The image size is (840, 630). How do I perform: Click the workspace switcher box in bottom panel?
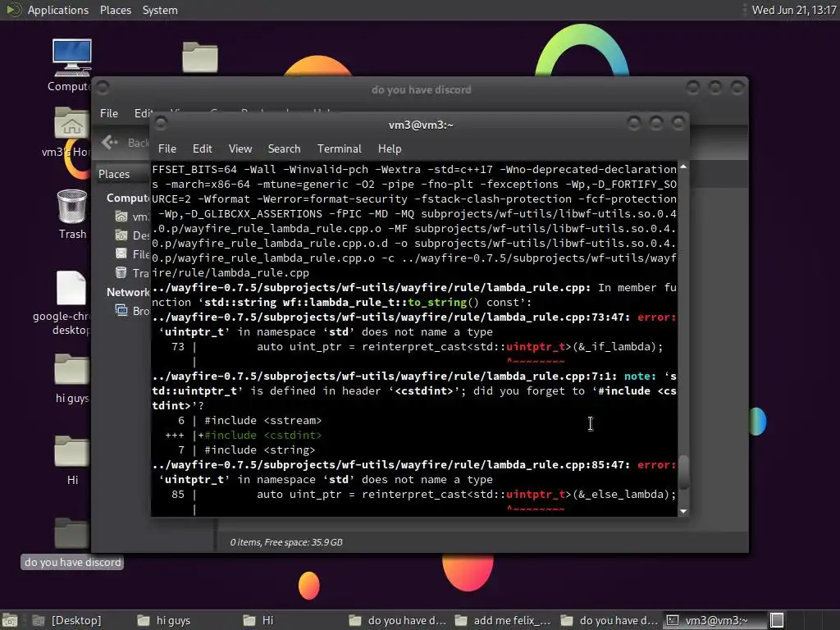[x=777, y=620]
